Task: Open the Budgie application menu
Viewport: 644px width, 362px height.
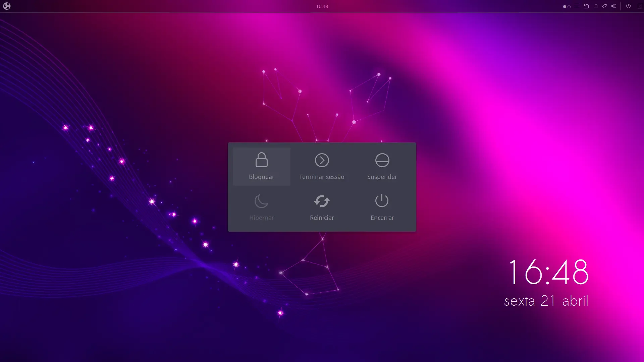Action: pyautogui.click(x=7, y=6)
